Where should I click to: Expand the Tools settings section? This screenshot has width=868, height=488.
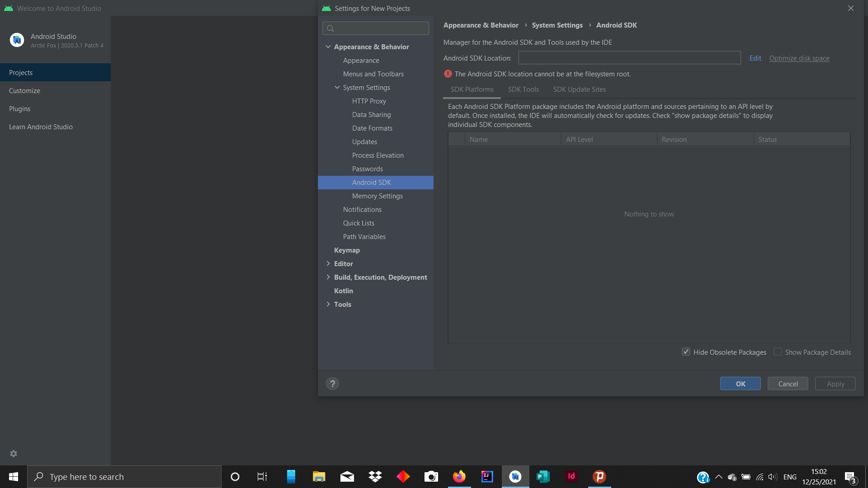[328, 304]
